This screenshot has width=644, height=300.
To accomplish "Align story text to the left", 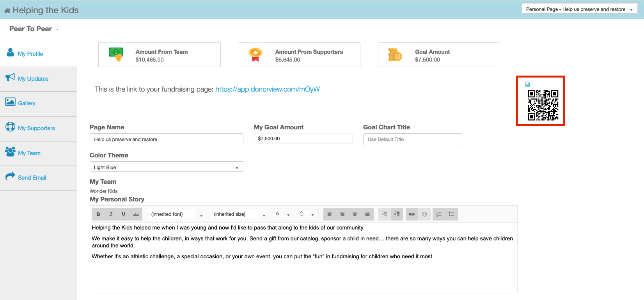I will click(x=330, y=214).
